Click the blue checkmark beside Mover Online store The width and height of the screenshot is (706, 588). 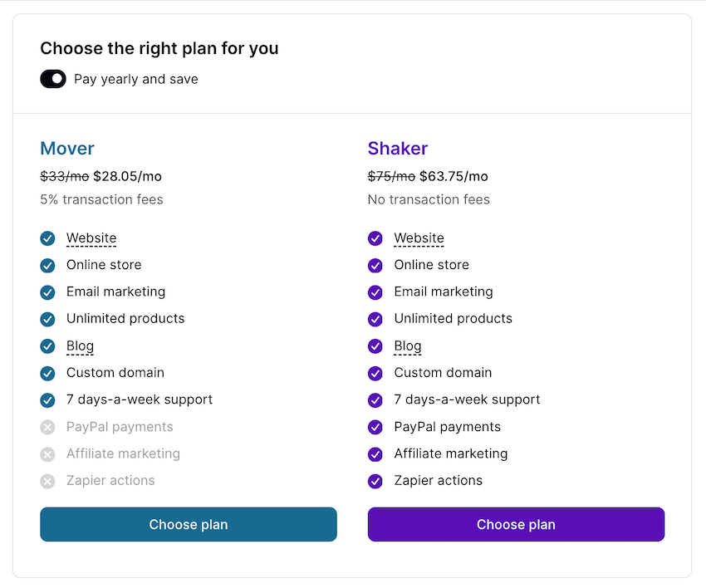click(48, 266)
